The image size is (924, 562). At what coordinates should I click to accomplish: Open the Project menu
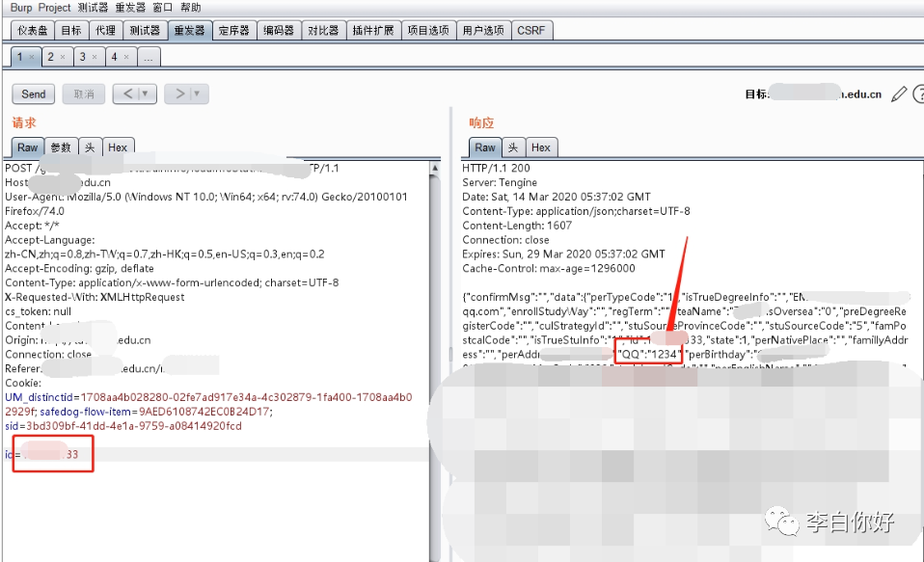[54, 8]
